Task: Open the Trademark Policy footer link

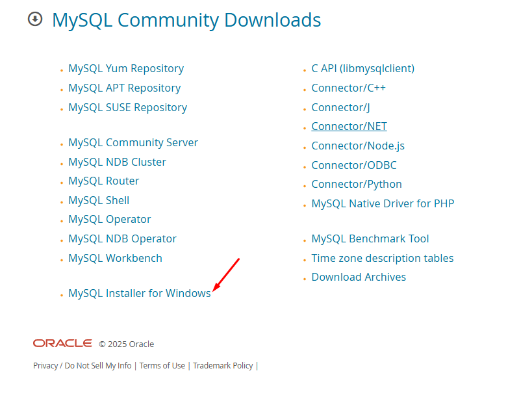Action: pyautogui.click(x=223, y=366)
